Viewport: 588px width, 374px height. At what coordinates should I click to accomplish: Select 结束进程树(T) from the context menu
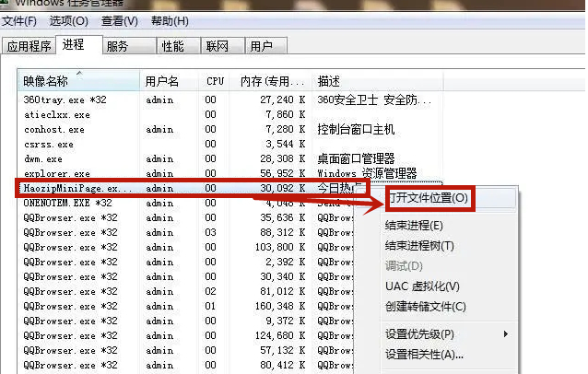[419, 246]
